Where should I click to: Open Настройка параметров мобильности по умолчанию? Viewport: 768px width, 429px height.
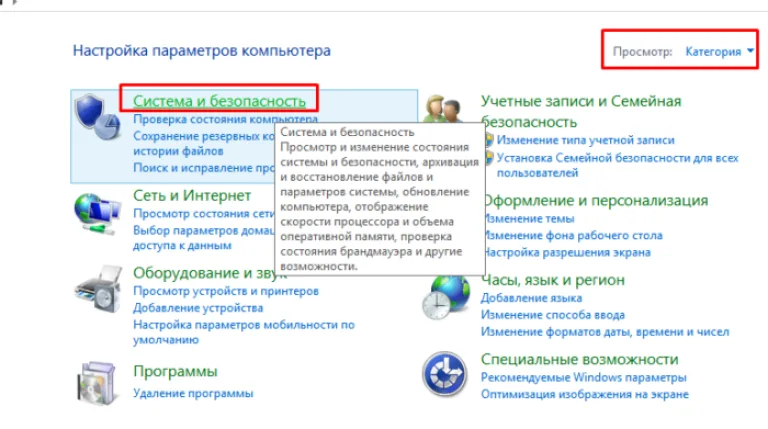click(x=244, y=332)
